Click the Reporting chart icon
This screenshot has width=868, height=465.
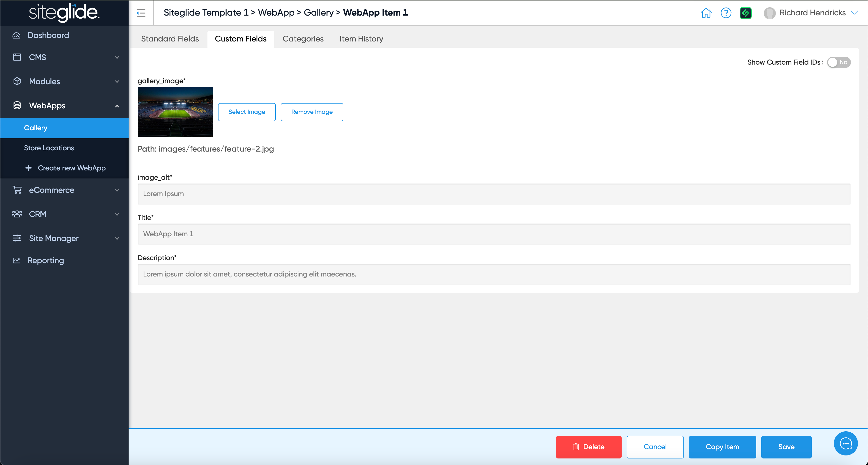[17, 260]
